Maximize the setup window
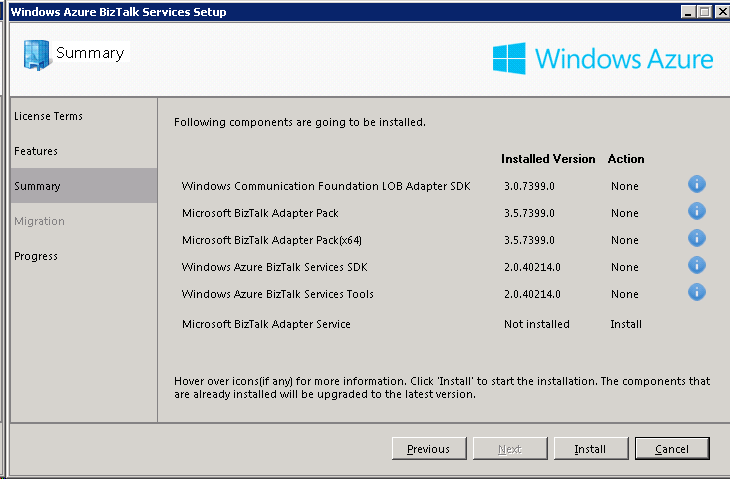The width and height of the screenshot is (730, 479). click(704, 11)
